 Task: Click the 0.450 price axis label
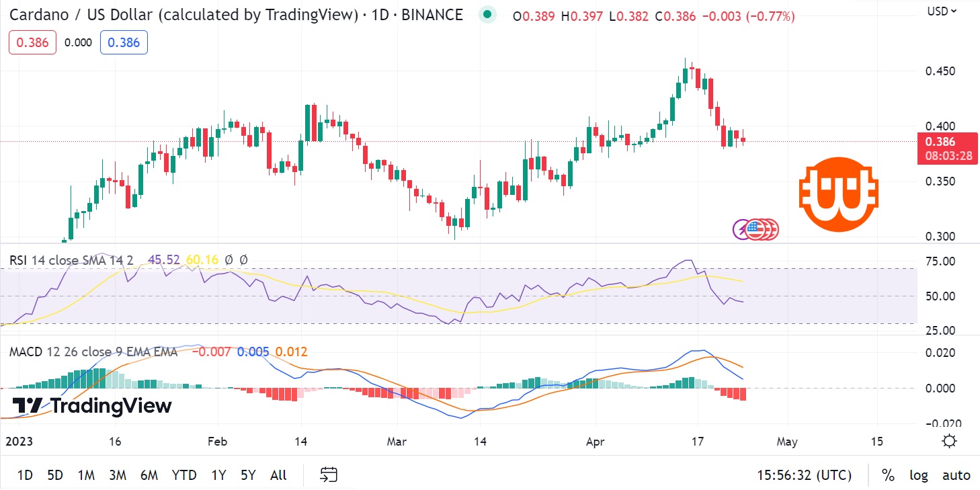pyautogui.click(x=941, y=71)
